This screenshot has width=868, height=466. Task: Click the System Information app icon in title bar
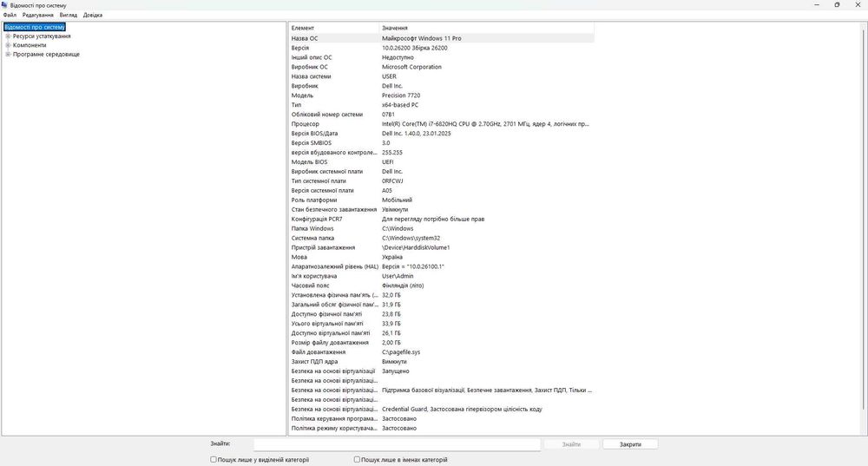pos(5,5)
